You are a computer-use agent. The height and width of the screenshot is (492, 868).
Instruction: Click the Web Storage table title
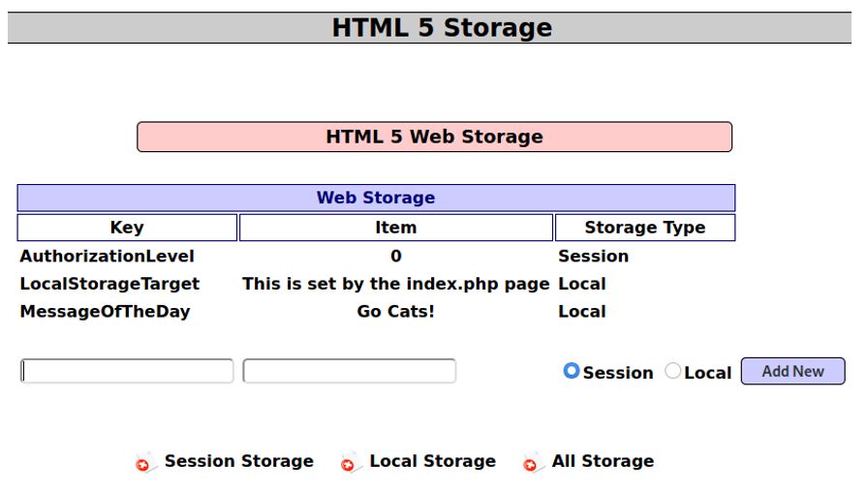pyautogui.click(x=376, y=199)
